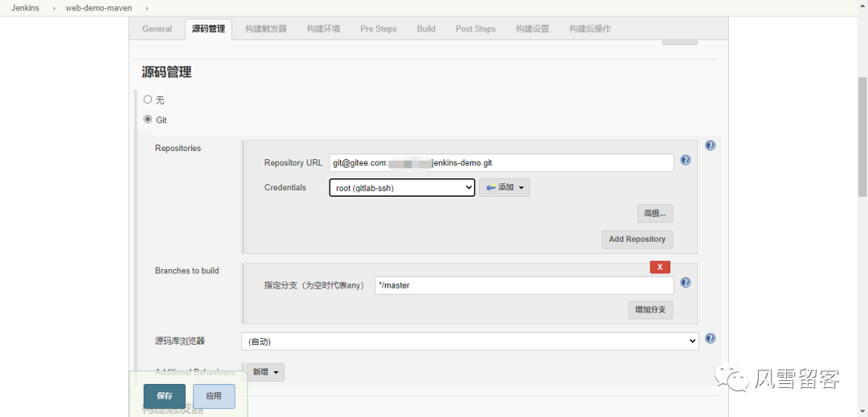Click the Jenkins breadcrumb link
The width and height of the screenshot is (868, 417).
25,8
